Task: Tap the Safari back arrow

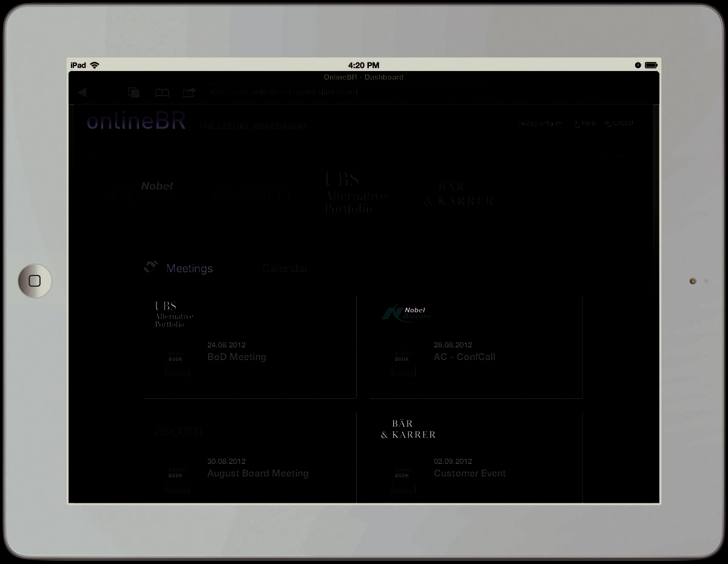Action: (x=82, y=92)
